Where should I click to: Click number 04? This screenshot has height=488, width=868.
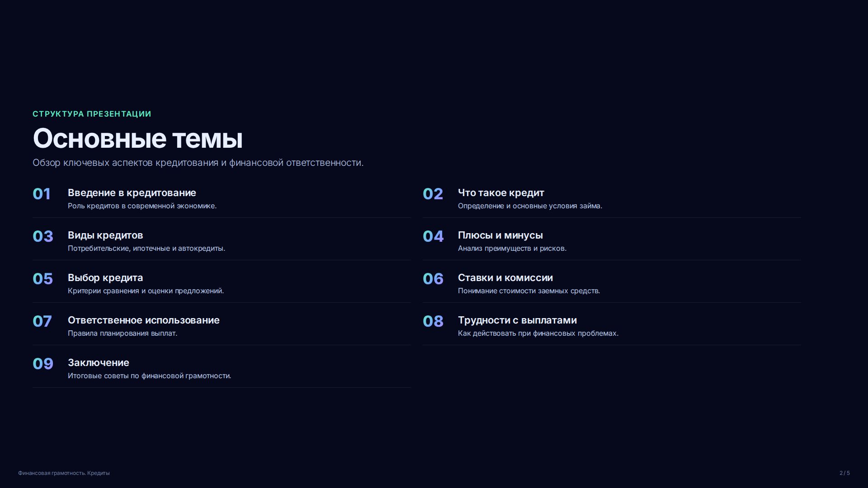pyautogui.click(x=433, y=236)
